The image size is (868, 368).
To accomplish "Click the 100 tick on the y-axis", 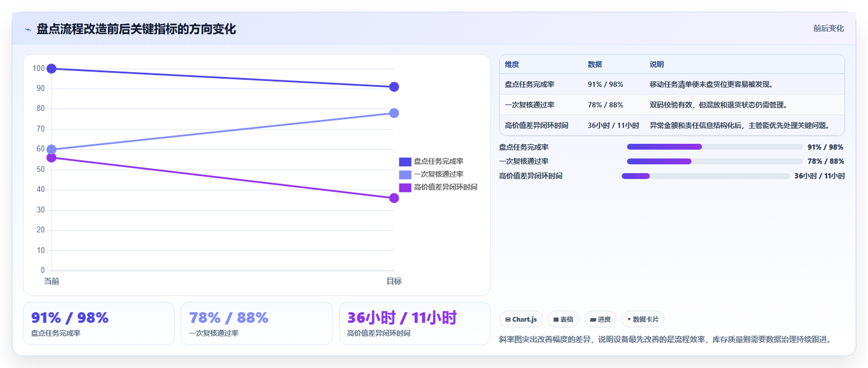I will point(39,69).
